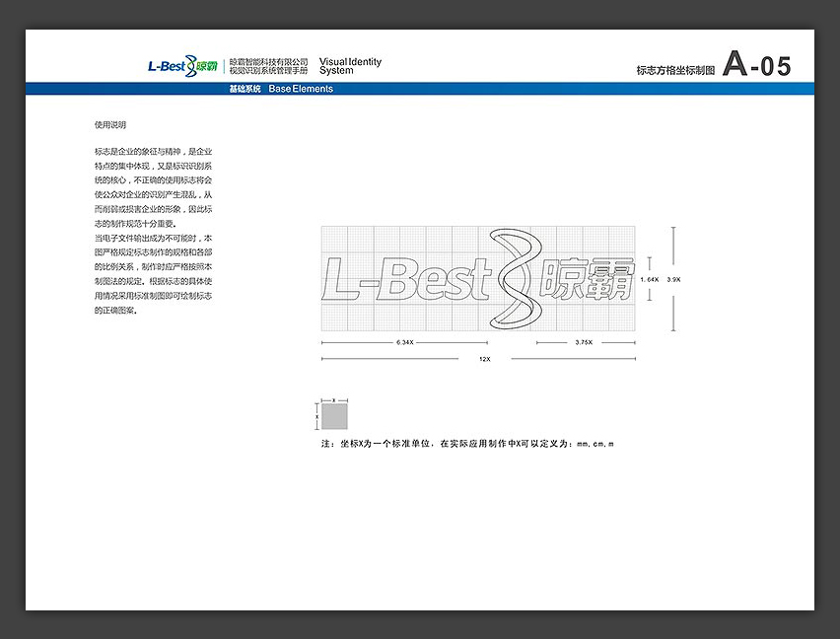Click the Visual Identity System text
The height and width of the screenshot is (639, 840).
click(350, 66)
